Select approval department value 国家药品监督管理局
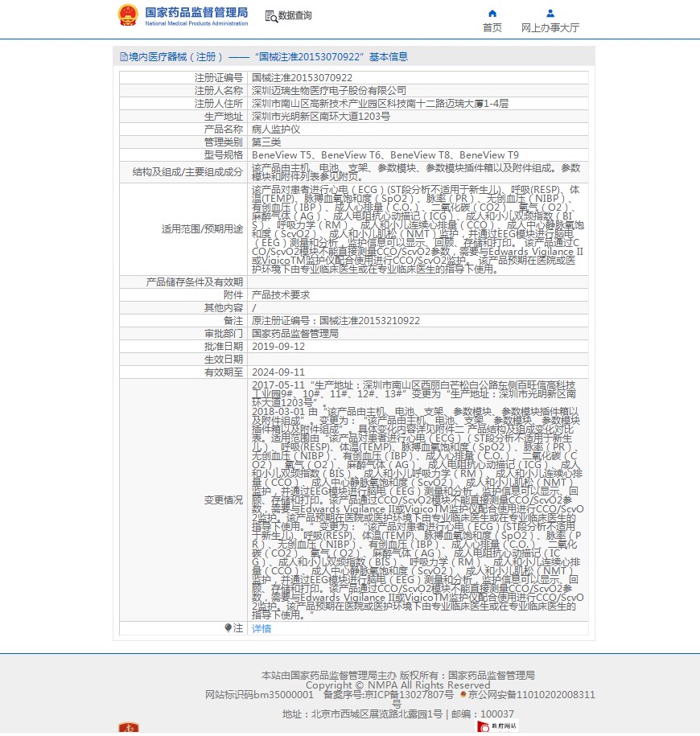Viewport: 700px width, 736px height. point(294,333)
